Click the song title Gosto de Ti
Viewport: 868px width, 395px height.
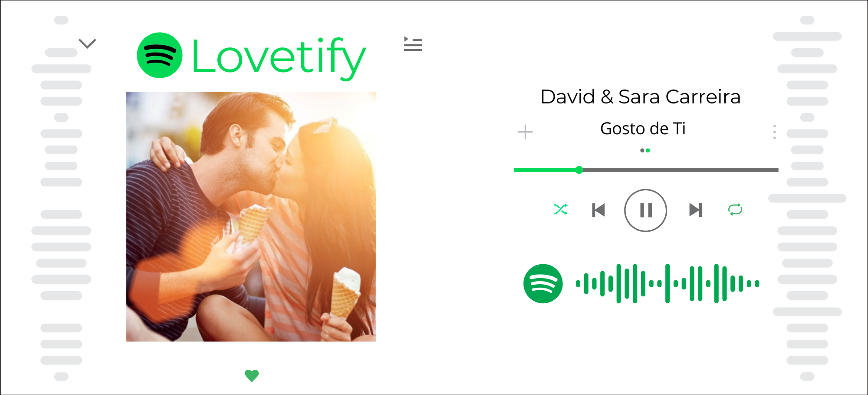click(x=643, y=129)
